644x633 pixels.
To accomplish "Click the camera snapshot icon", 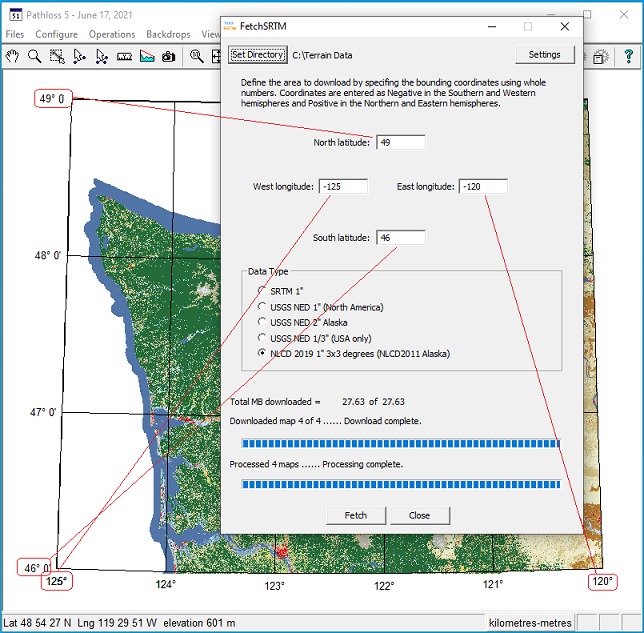I will point(169,56).
